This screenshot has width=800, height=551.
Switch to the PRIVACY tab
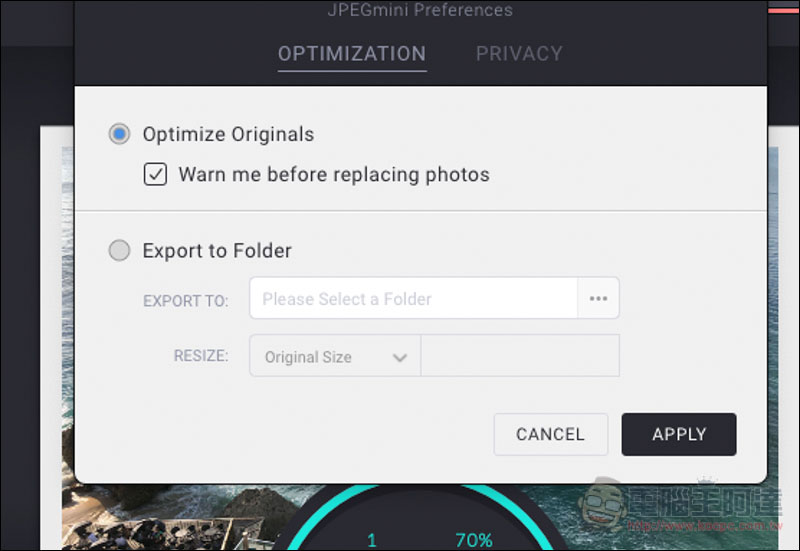pos(519,54)
